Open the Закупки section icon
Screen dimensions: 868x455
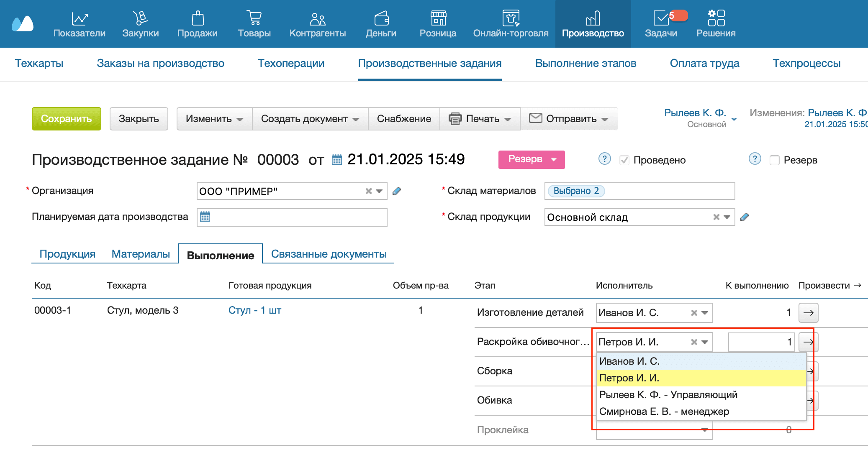[x=141, y=18]
